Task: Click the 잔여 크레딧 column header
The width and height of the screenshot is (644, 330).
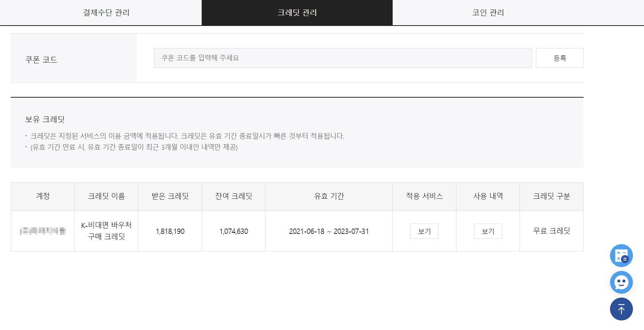Action: coord(234,196)
